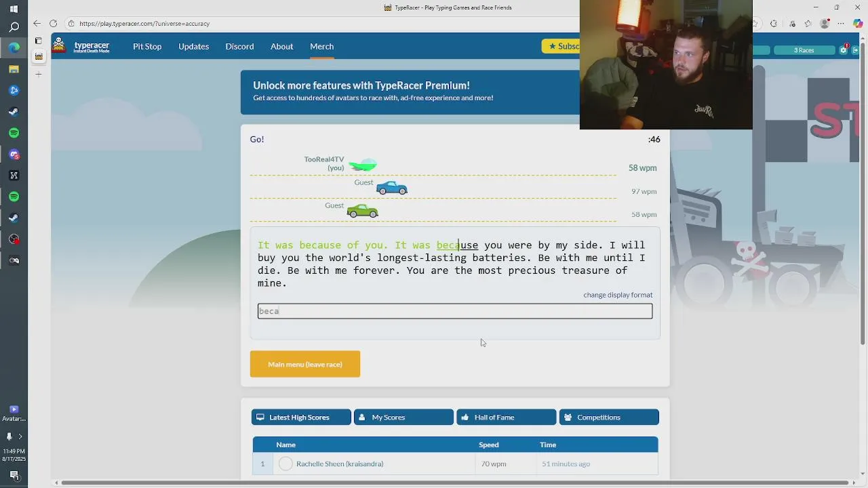Open Edge tab actions menu icon
Image resolution: width=868 pixels, height=488 pixels.
click(x=39, y=41)
